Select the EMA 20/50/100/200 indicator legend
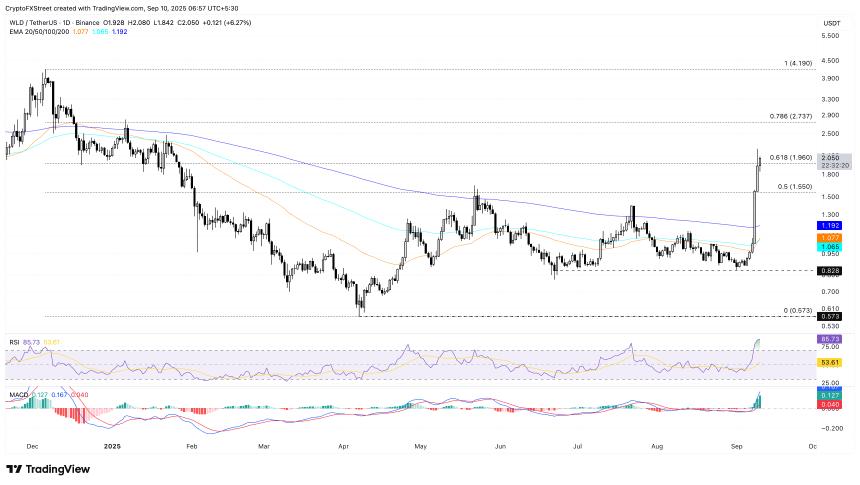Viewport: 860px width, 485px height. pyautogui.click(x=39, y=32)
